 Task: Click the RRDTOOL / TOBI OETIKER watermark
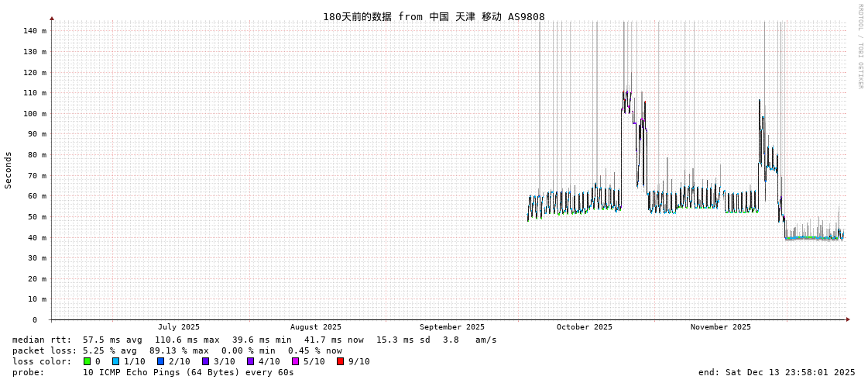point(859,47)
